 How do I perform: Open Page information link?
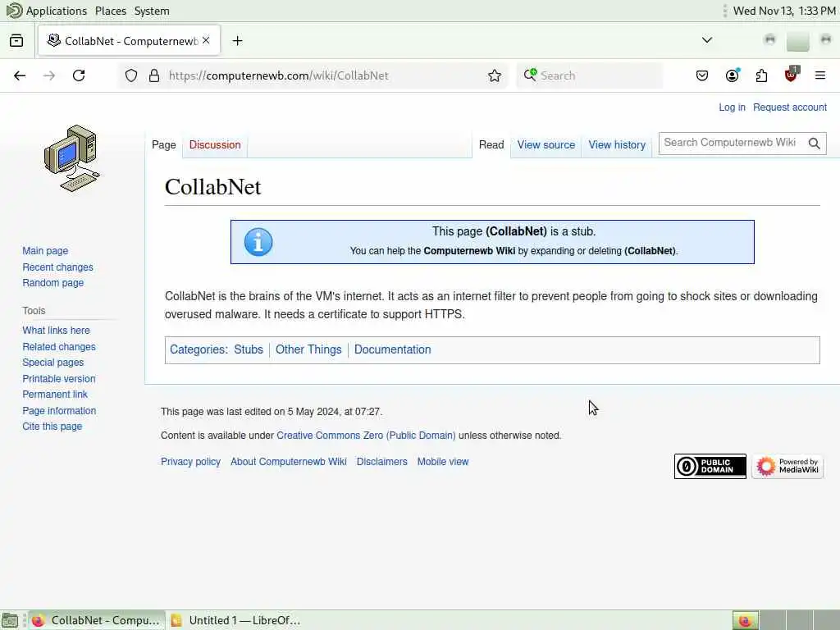(x=59, y=410)
